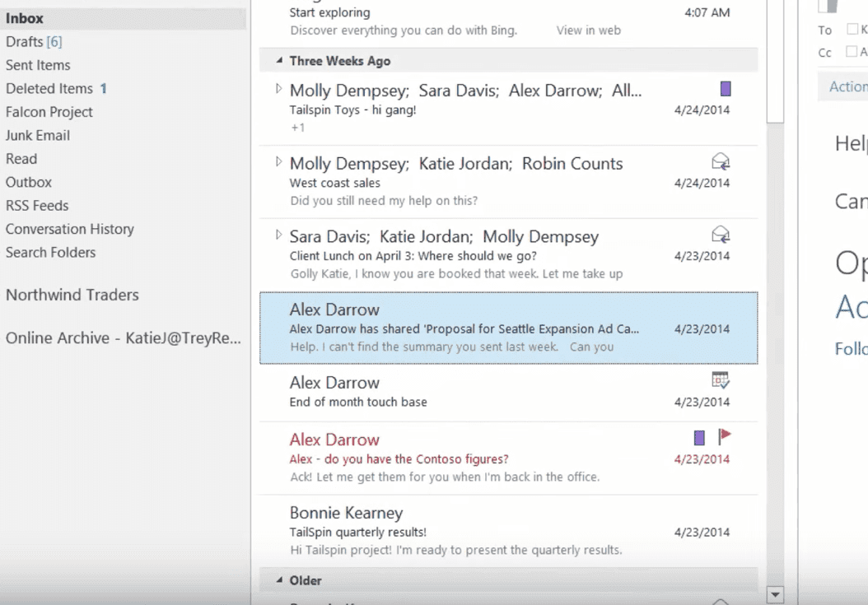Screen dimensions: 868x605
Task: Open the Drafts folder
Action: point(33,41)
